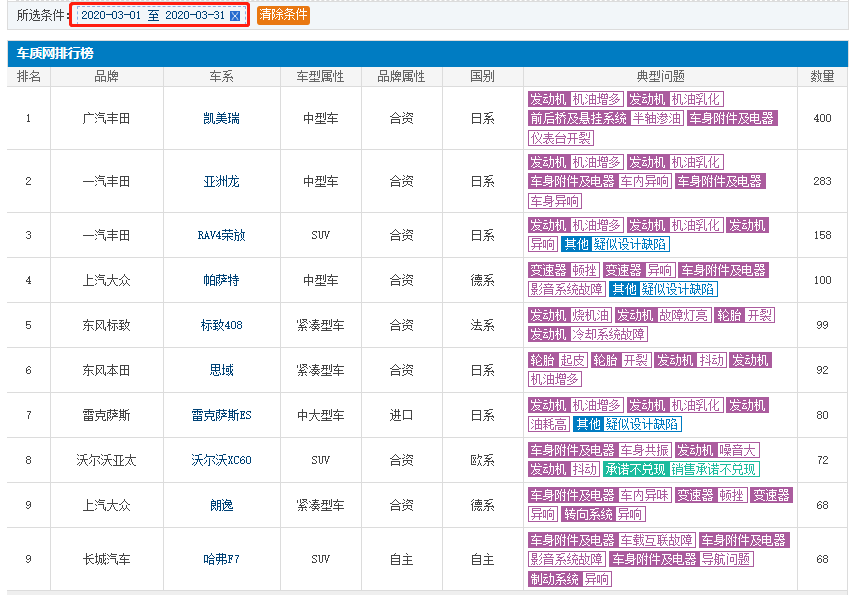This screenshot has width=849, height=595.
Task: Open the 车载互联故障 issue tag
Action: (657, 539)
